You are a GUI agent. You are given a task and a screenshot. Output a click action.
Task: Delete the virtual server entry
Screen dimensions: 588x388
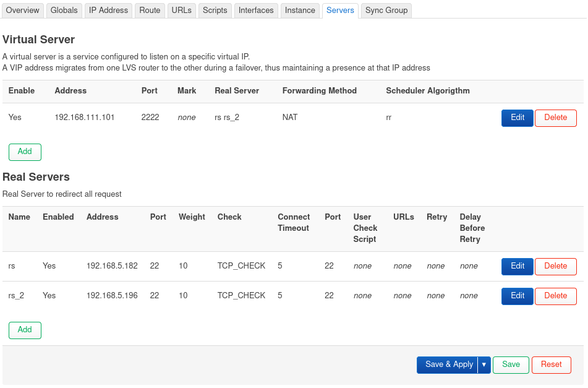click(x=555, y=118)
